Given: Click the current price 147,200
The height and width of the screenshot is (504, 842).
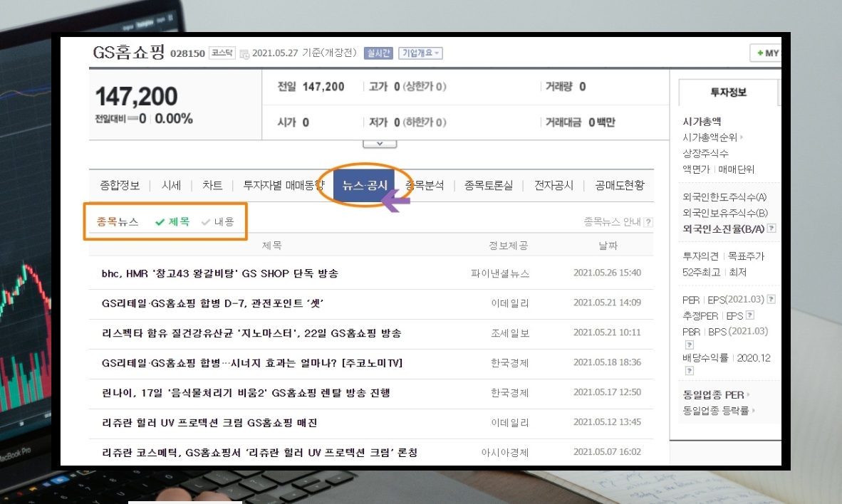Looking at the screenshot, I should pos(136,97).
